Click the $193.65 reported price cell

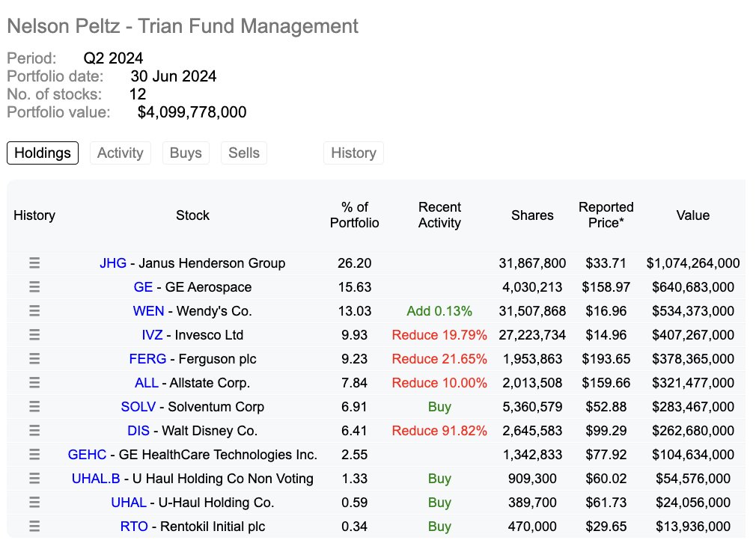click(x=606, y=359)
